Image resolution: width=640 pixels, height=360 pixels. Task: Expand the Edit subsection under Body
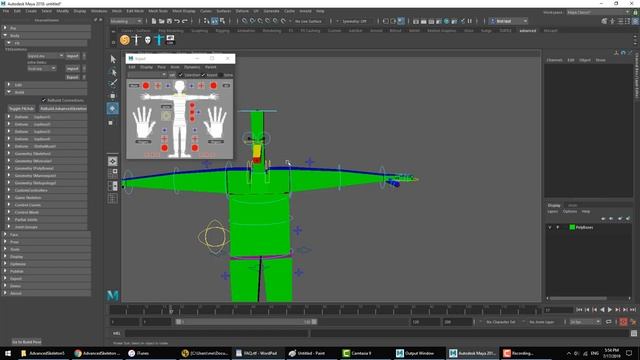tap(9, 84)
